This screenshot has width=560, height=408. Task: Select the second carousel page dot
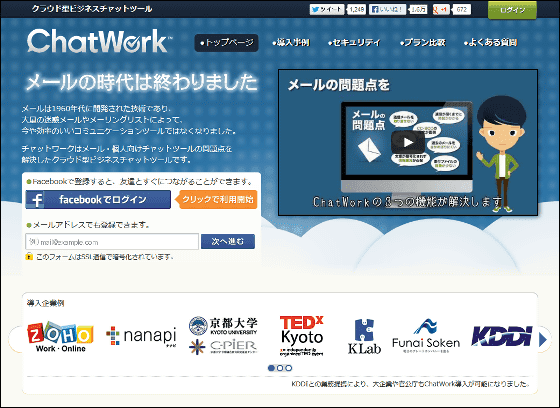pos(280,368)
